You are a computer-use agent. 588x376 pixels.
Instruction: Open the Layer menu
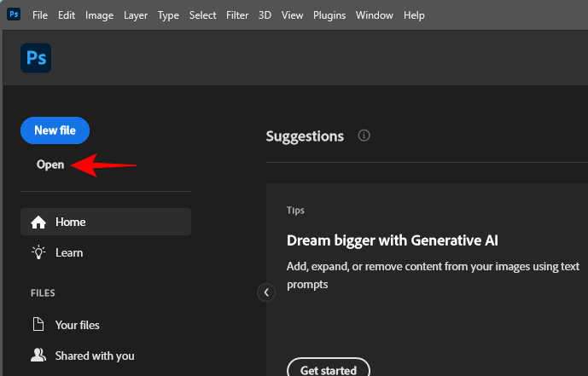pos(136,15)
